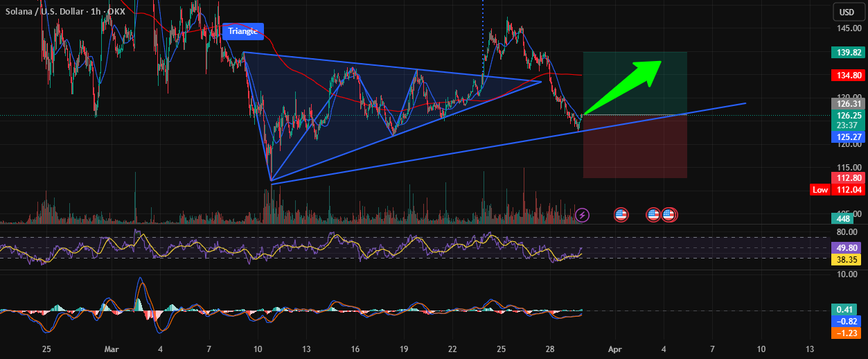This screenshot has width=868, height=359.
Task: Select the red 134.80 price label
Action: pos(848,75)
